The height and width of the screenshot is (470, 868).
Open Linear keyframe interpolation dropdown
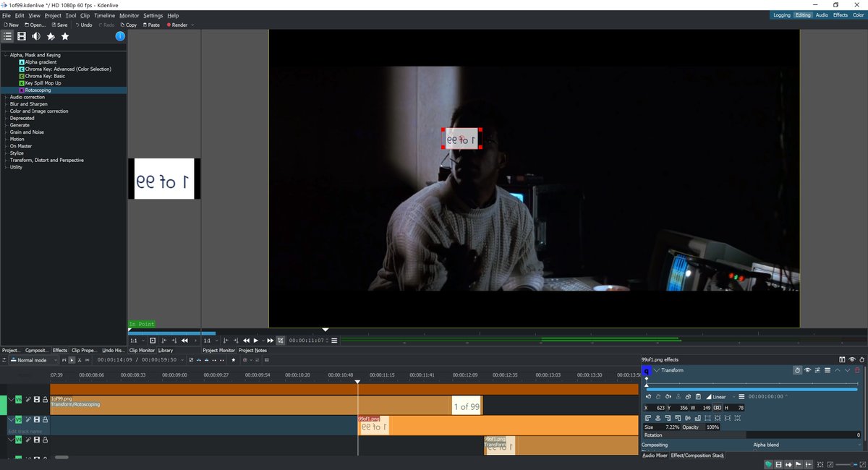tap(719, 396)
